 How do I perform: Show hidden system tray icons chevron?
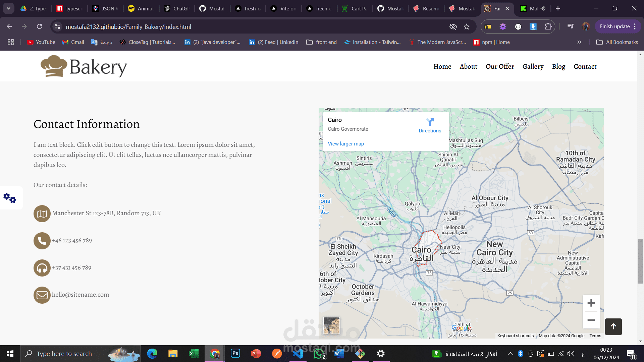pyautogui.click(x=510, y=354)
